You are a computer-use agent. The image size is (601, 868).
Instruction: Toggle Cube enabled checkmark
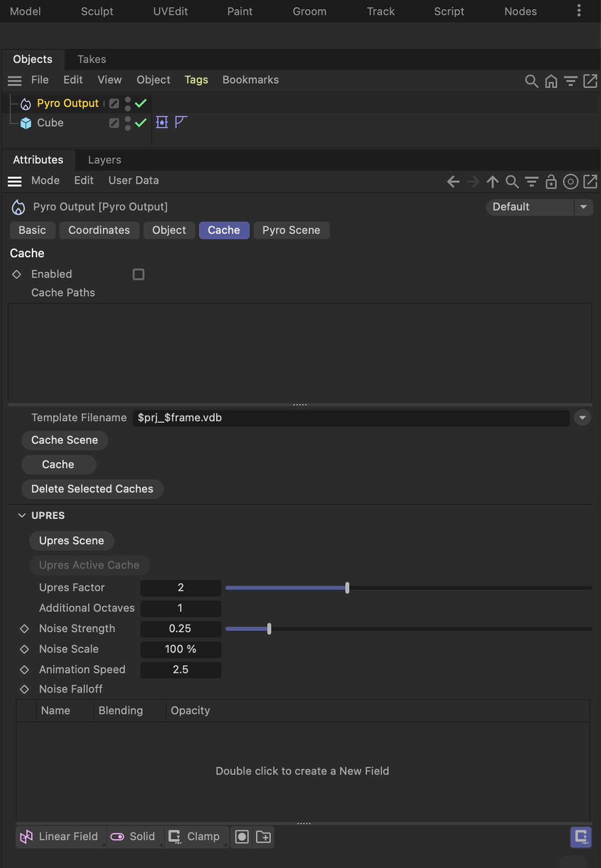tap(141, 122)
